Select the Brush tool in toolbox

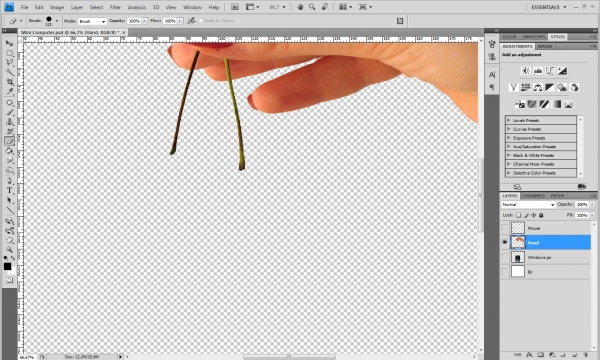click(9, 112)
